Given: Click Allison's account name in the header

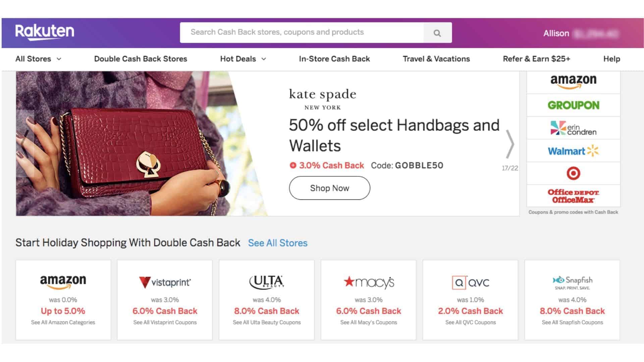Looking at the screenshot, I should pos(556,33).
